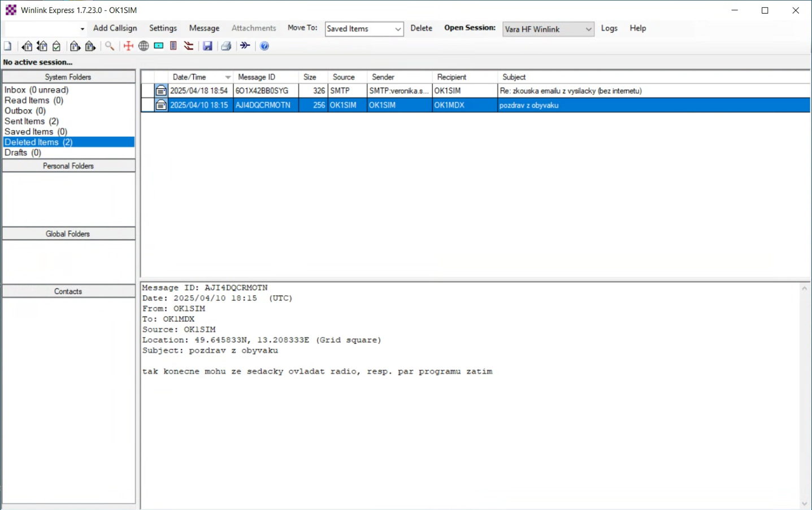Image resolution: width=812 pixels, height=510 pixels.
Task: Click subject 'pozdrav z obyvaku' in list
Action: coord(529,105)
